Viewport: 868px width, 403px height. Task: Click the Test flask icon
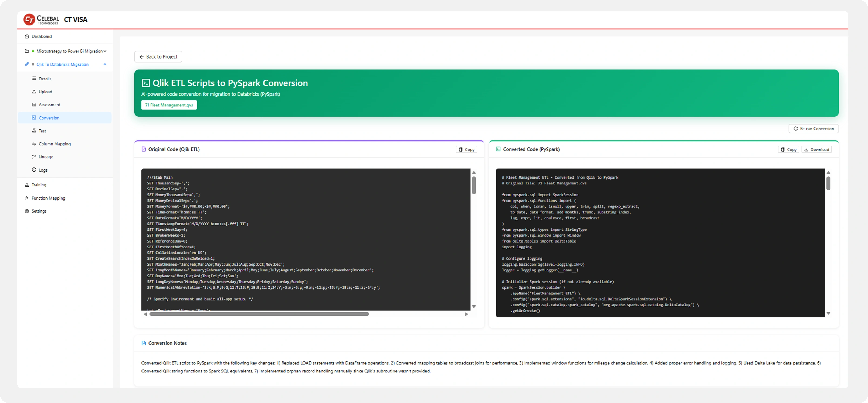[x=34, y=130]
